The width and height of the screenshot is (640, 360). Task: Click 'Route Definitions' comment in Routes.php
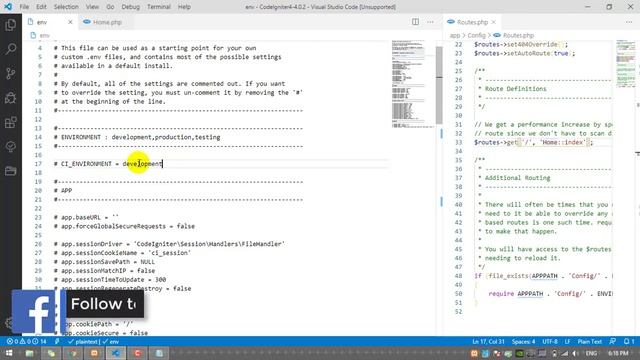(516, 89)
